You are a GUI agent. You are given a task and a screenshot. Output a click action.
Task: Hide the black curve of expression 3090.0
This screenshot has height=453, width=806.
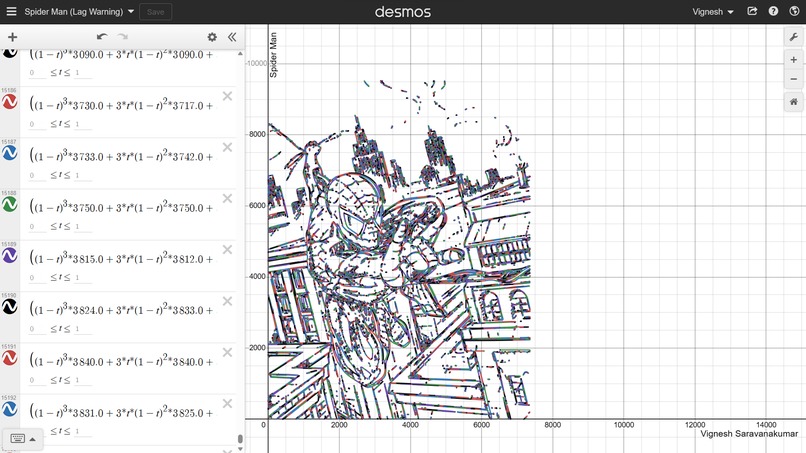tap(10, 53)
